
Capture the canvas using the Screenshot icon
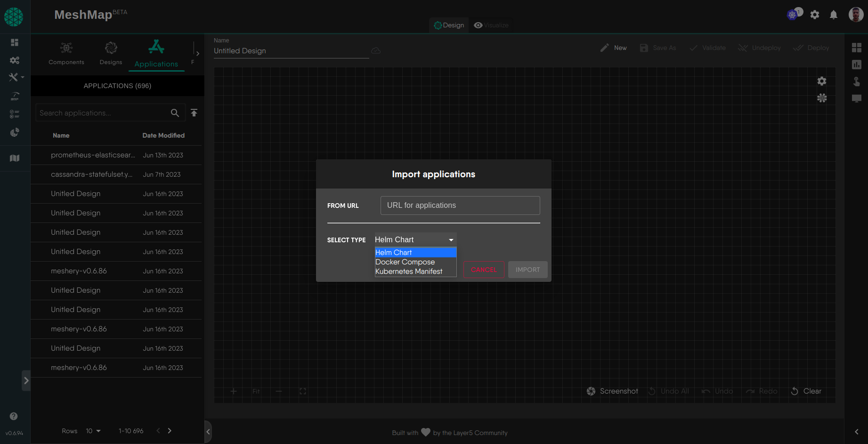[591, 391]
